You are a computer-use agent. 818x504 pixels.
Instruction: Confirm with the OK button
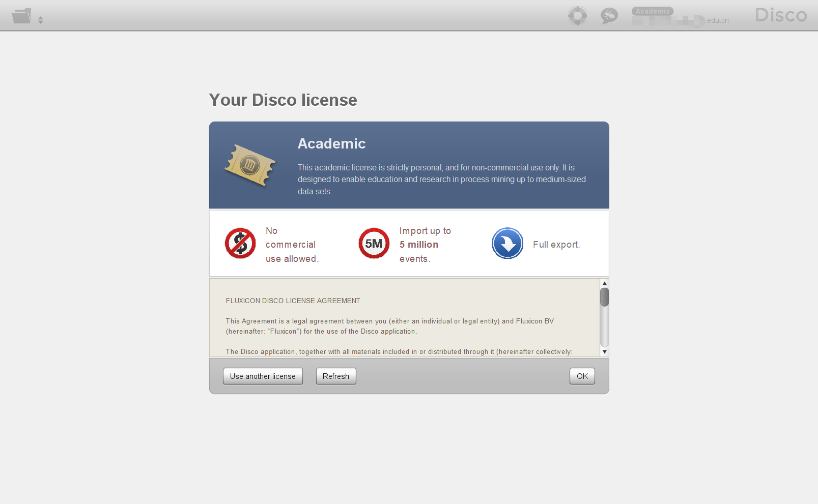pos(582,376)
